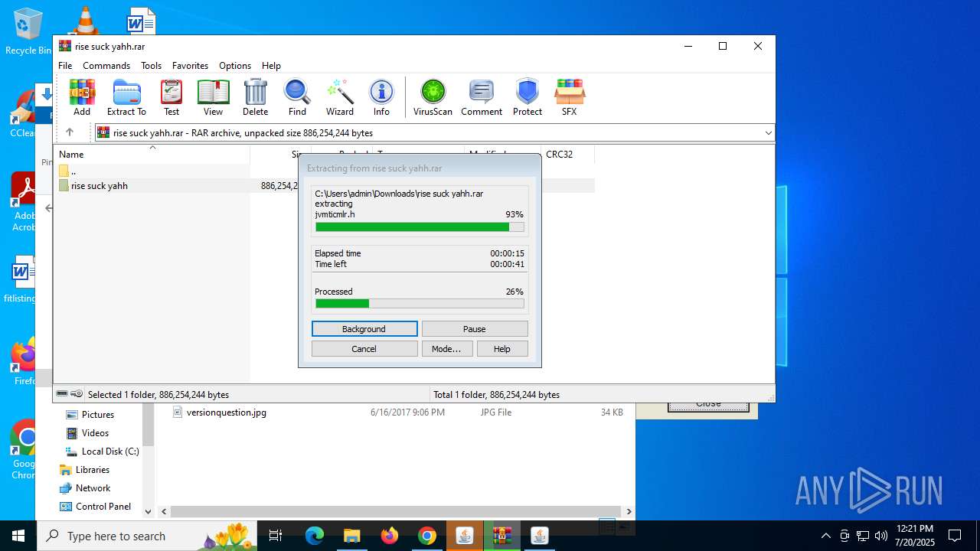The height and width of the screenshot is (551, 980).
Task: Open Chrome from the taskbar
Action: 427,536
